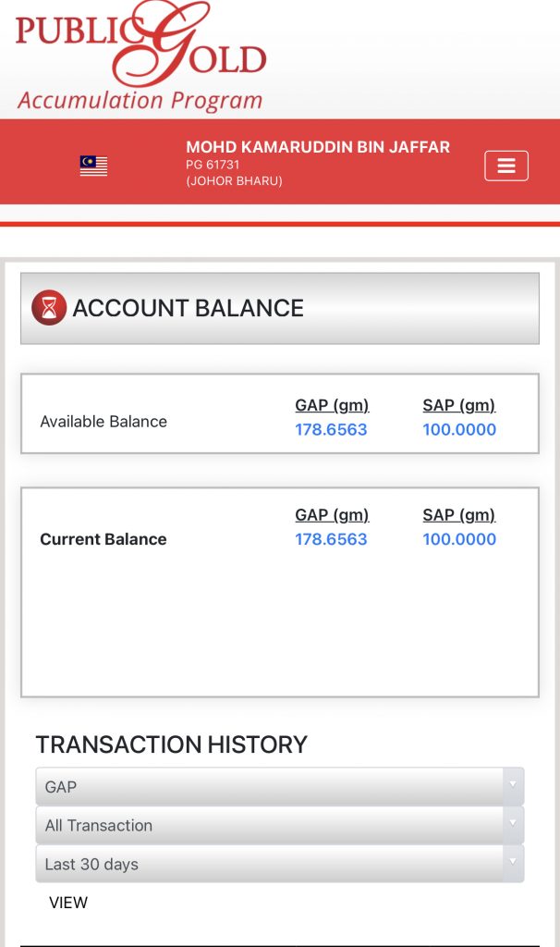Image resolution: width=560 pixels, height=947 pixels.
Task: Open the GAP account type dropdown
Action: [279, 787]
